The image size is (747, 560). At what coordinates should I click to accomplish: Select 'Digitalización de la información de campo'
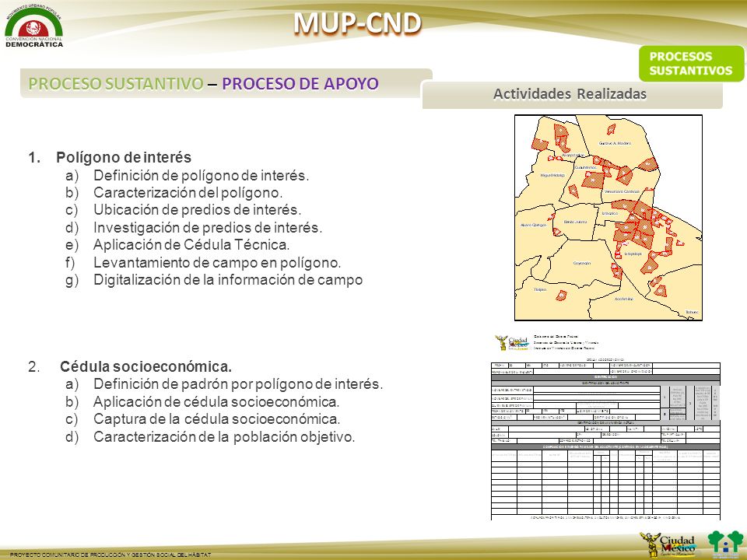coord(228,279)
